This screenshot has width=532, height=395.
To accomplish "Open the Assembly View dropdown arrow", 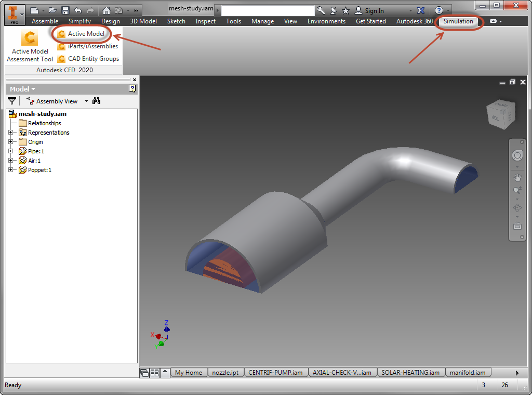I will [86, 101].
